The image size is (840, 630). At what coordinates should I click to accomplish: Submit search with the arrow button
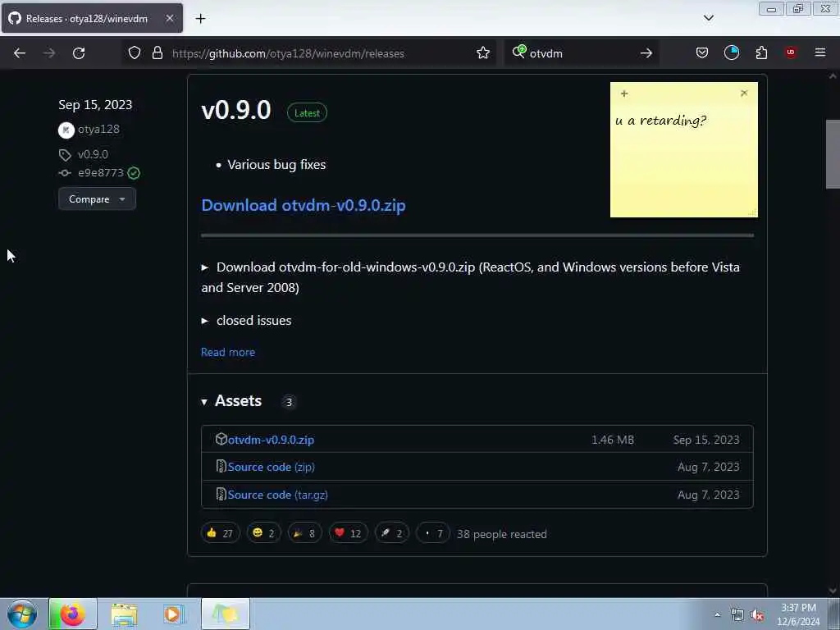tap(646, 53)
